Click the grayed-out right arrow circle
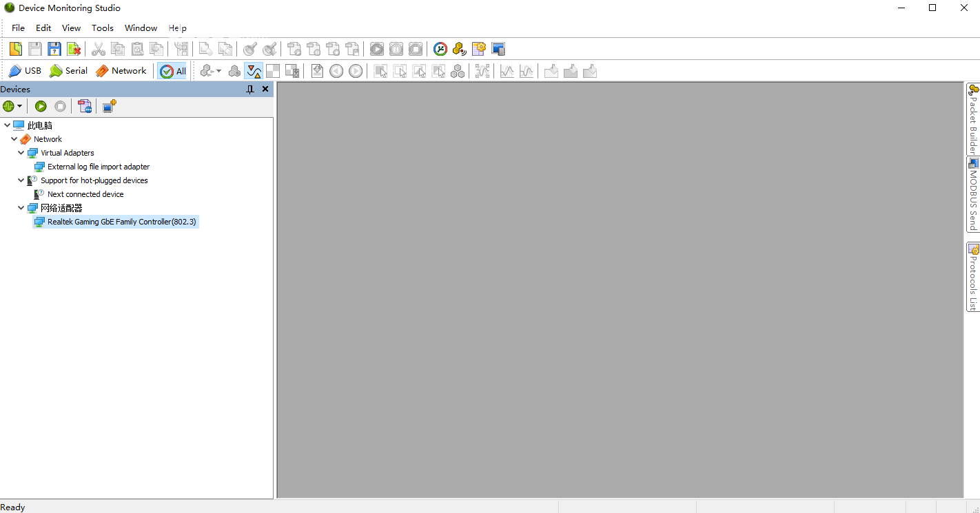This screenshot has width=980, height=513. pyautogui.click(x=356, y=71)
